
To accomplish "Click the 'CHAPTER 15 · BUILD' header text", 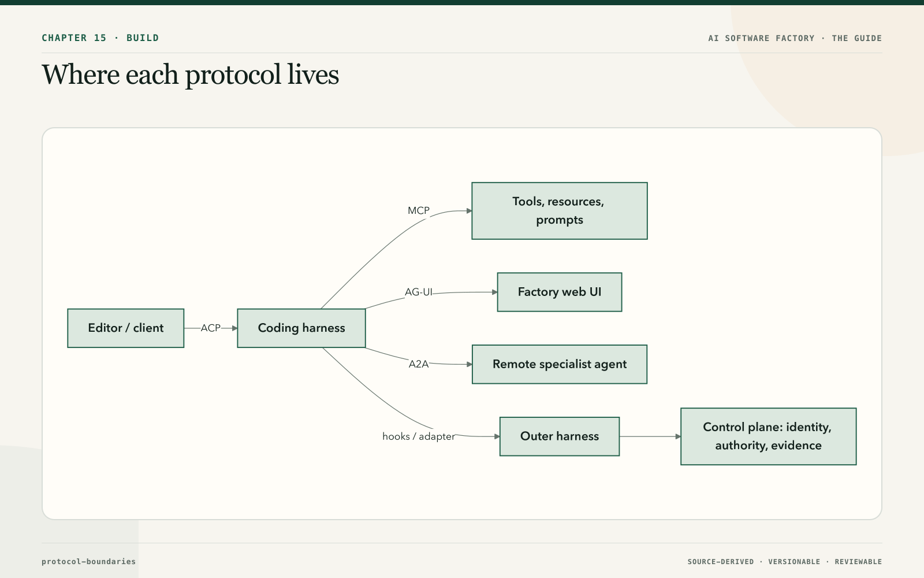I will (100, 38).
